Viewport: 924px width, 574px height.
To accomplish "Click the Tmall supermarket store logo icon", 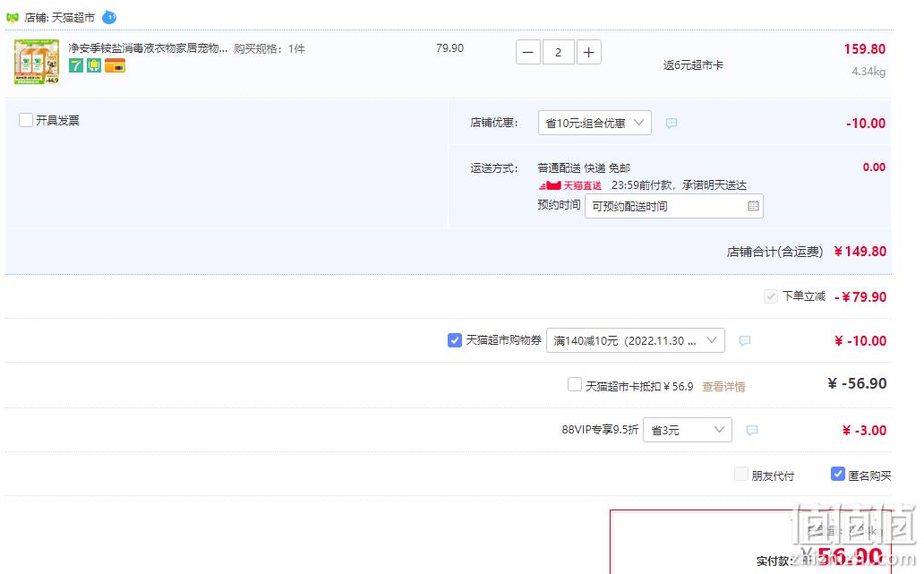I will point(13,18).
